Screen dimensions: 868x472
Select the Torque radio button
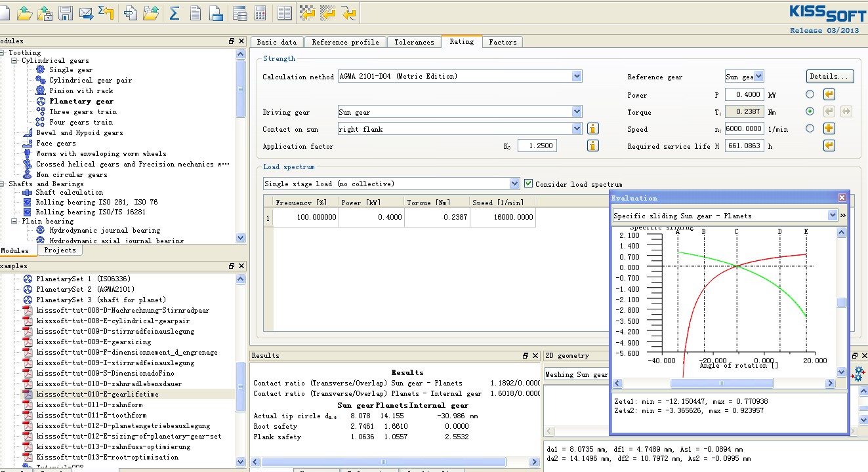tap(810, 111)
